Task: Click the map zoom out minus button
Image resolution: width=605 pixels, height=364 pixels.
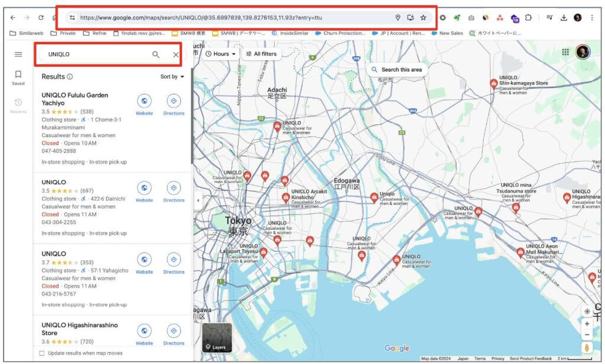Action: coord(587,334)
